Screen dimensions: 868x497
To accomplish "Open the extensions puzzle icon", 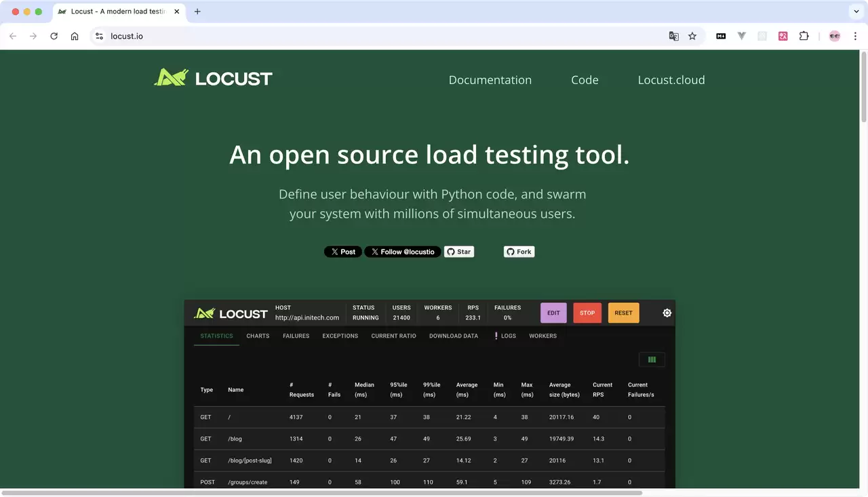I will [x=804, y=36].
